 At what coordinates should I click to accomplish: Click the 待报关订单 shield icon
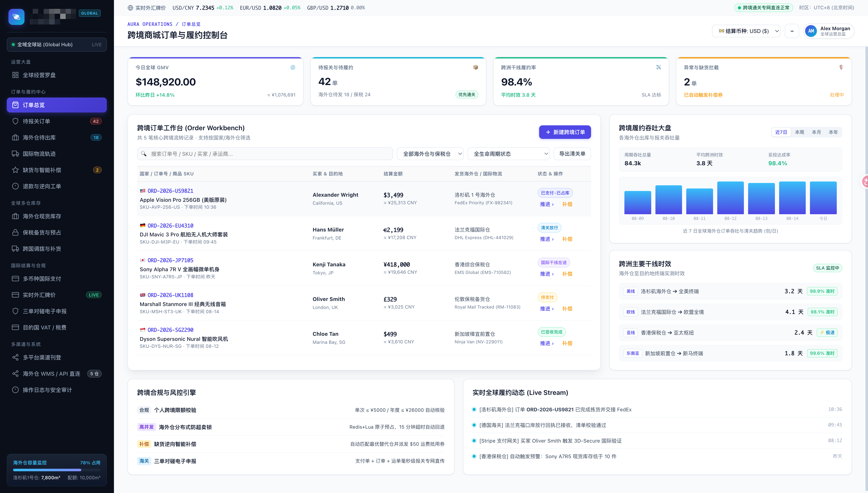pyautogui.click(x=15, y=121)
